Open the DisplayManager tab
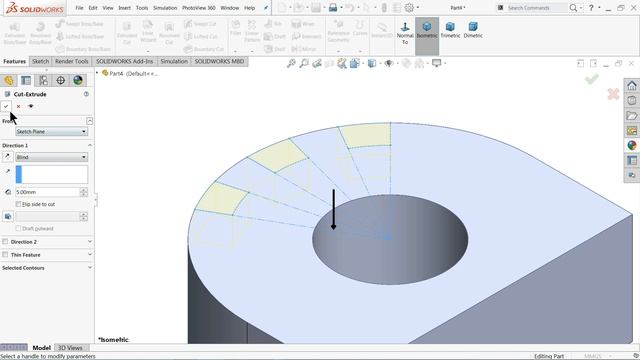This screenshot has width=640, height=360. point(78,80)
